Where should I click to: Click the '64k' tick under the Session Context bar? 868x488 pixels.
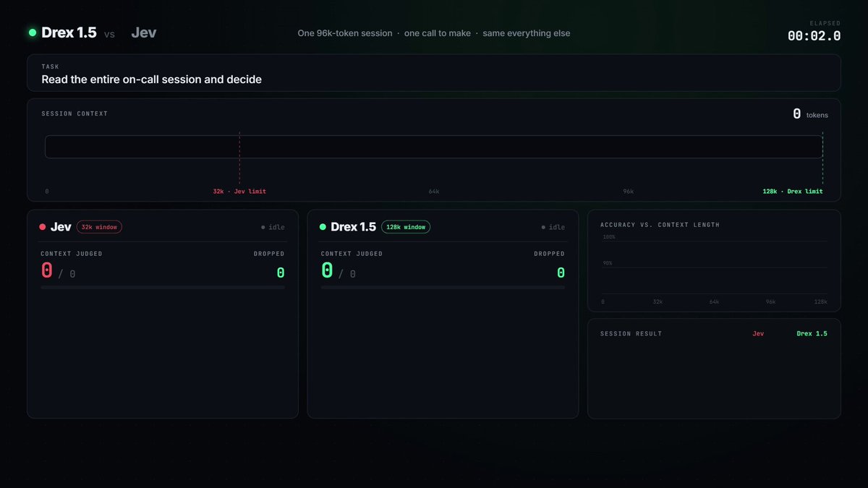point(434,192)
